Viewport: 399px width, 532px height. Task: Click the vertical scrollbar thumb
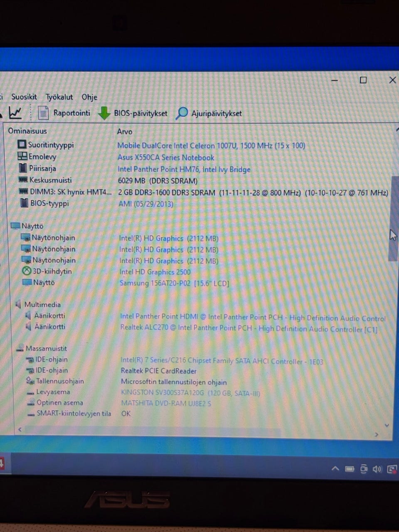pyautogui.click(x=393, y=219)
